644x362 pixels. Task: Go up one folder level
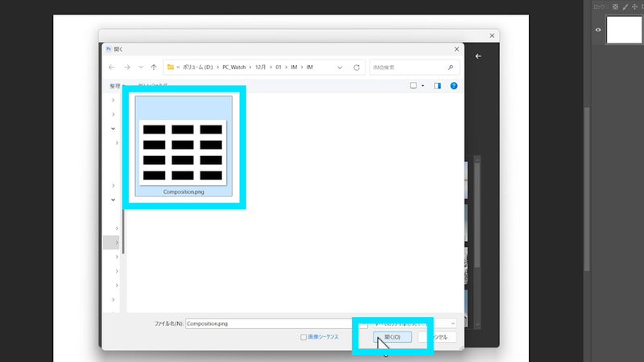tap(154, 68)
